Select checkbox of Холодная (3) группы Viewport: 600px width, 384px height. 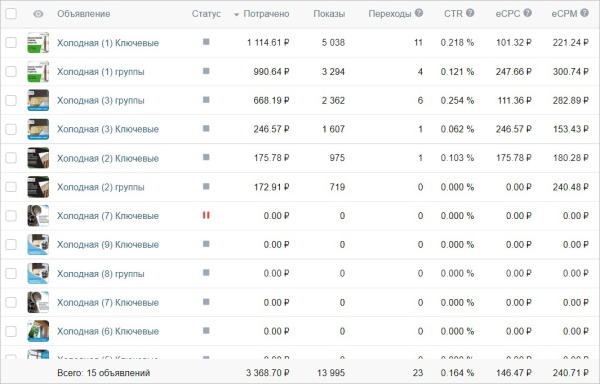(11, 100)
